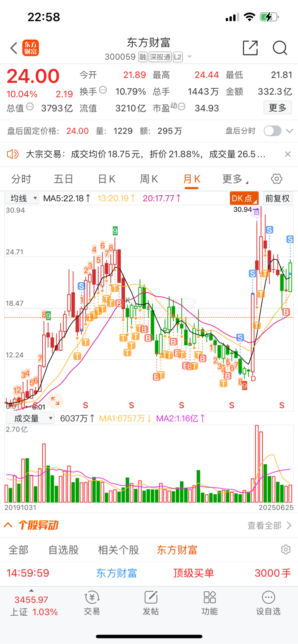Select the 月K tab
The image size is (298, 644).
point(192,179)
